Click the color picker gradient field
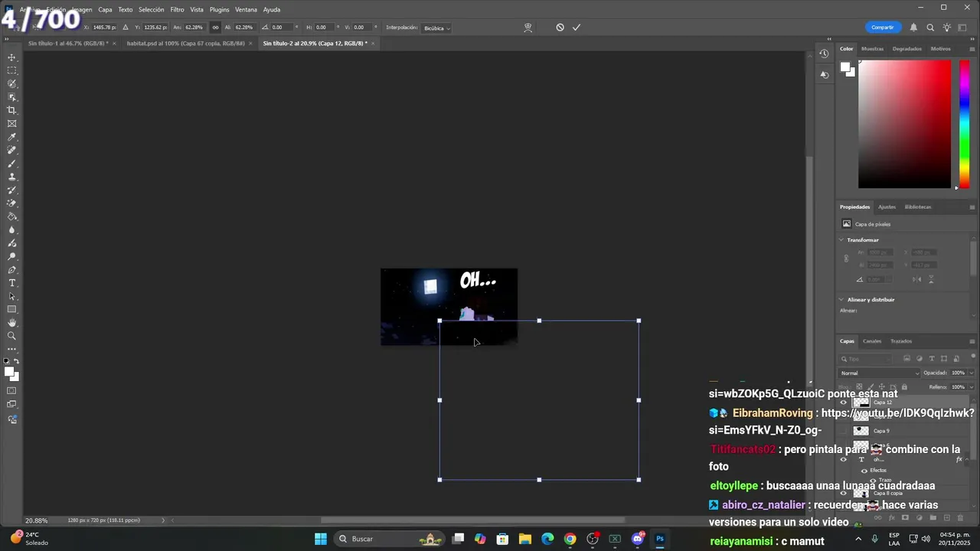The image size is (980, 551). (x=904, y=124)
